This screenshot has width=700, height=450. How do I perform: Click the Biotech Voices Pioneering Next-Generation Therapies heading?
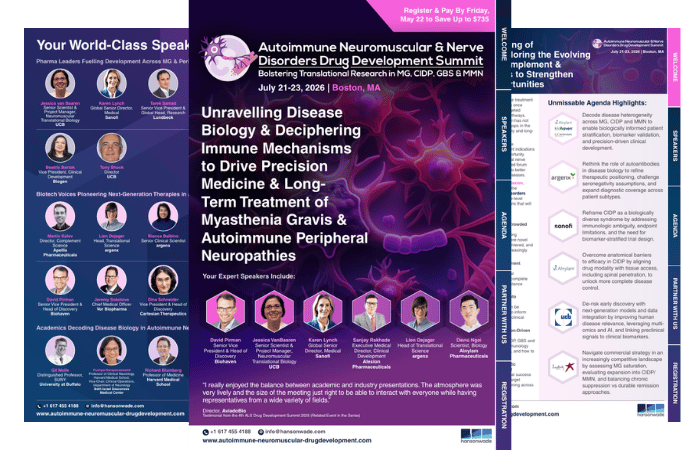coord(112,194)
